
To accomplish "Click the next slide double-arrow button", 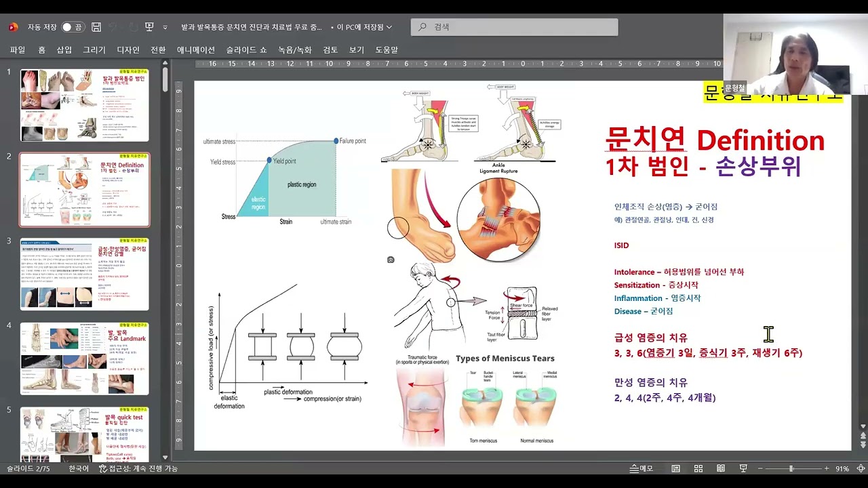I will click(x=863, y=446).
